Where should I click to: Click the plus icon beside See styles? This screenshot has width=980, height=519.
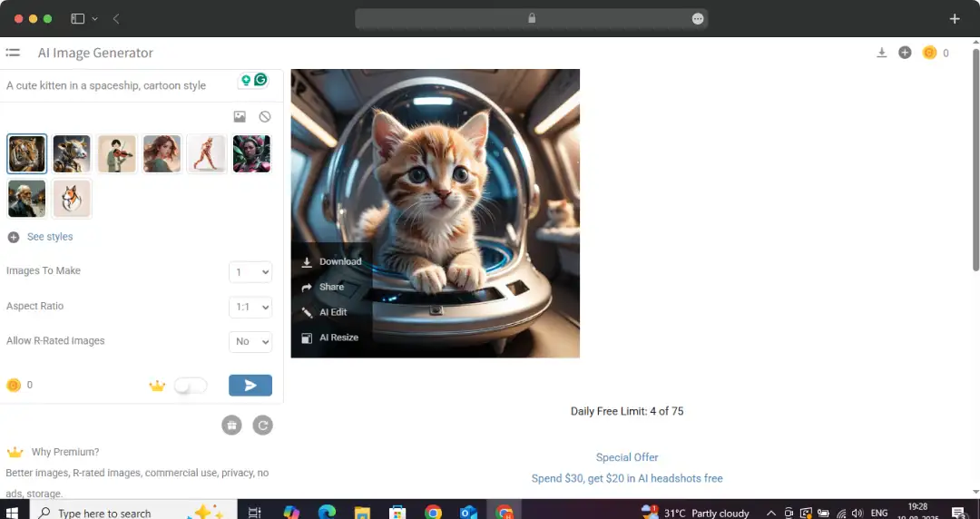click(13, 237)
